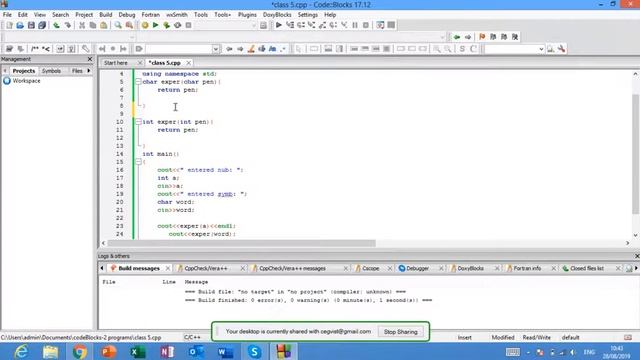
Task: Collapse the char exper function fold on line 5
Action: click(x=138, y=82)
